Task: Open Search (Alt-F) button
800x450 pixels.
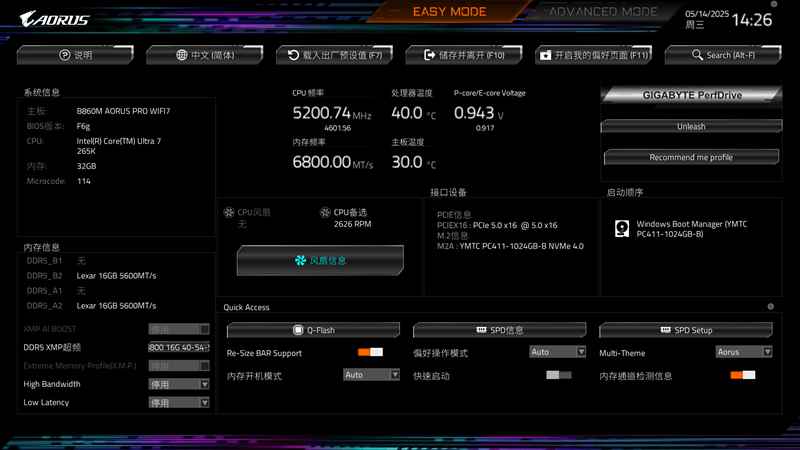Action: (723, 55)
